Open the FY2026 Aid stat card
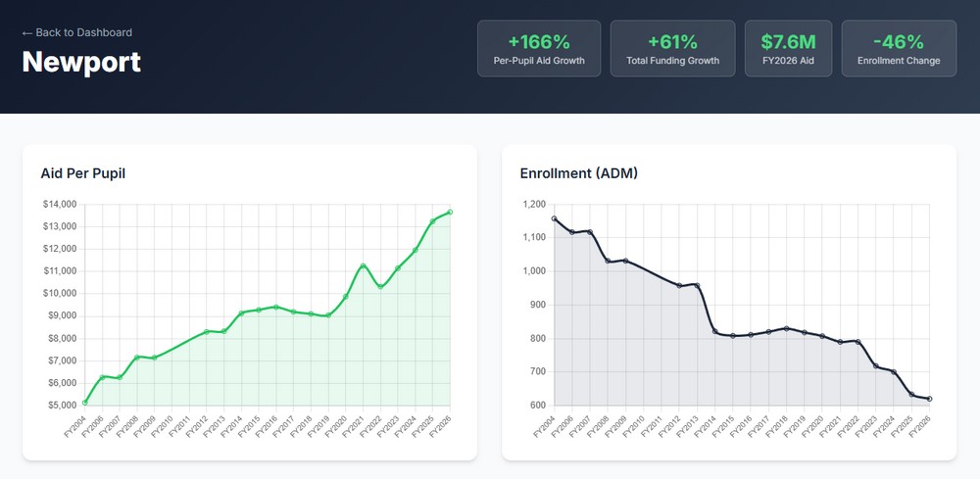Screen dimensions: 980x479 788,49
